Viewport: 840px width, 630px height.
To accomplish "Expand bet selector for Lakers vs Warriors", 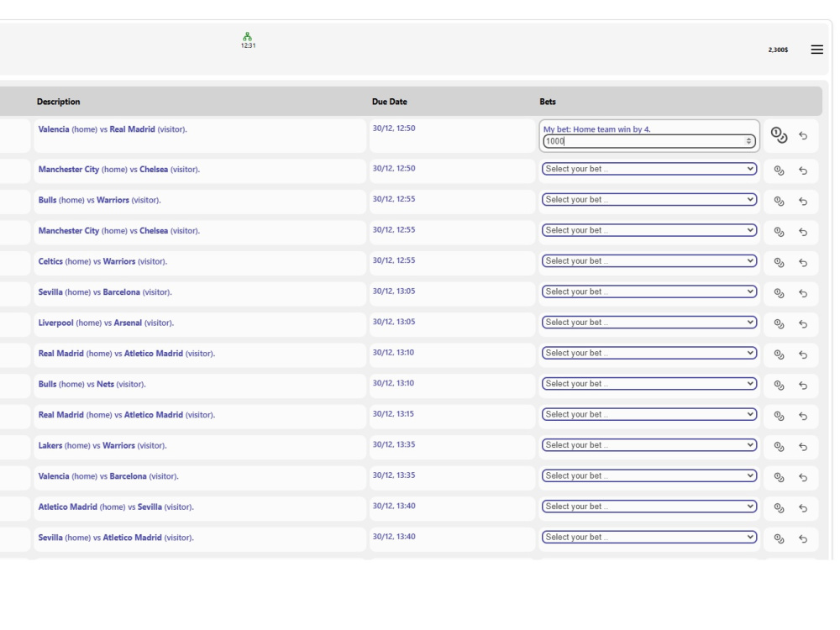I will coord(649,444).
